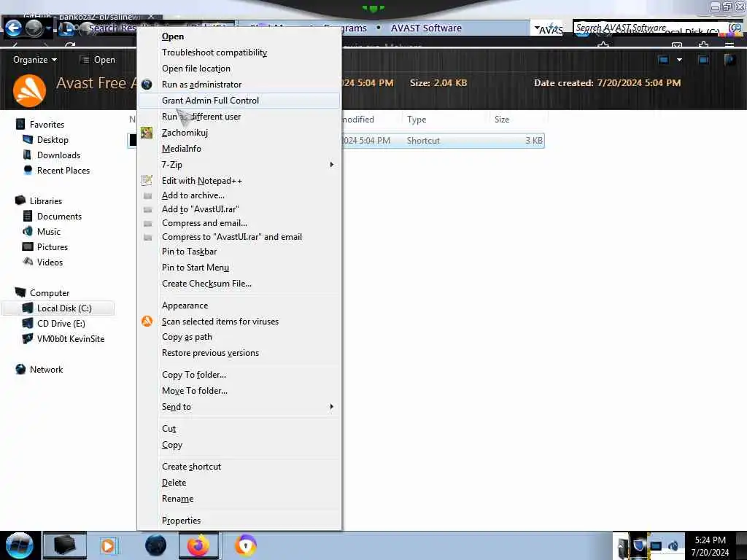This screenshot has height=560, width=747.
Task: Select Downloads in navigation pane
Action: (x=58, y=155)
